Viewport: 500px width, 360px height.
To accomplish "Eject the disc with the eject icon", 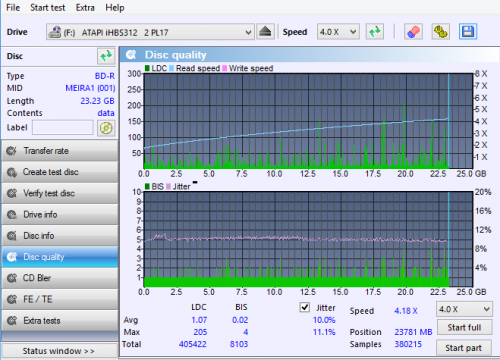I will click(265, 32).
